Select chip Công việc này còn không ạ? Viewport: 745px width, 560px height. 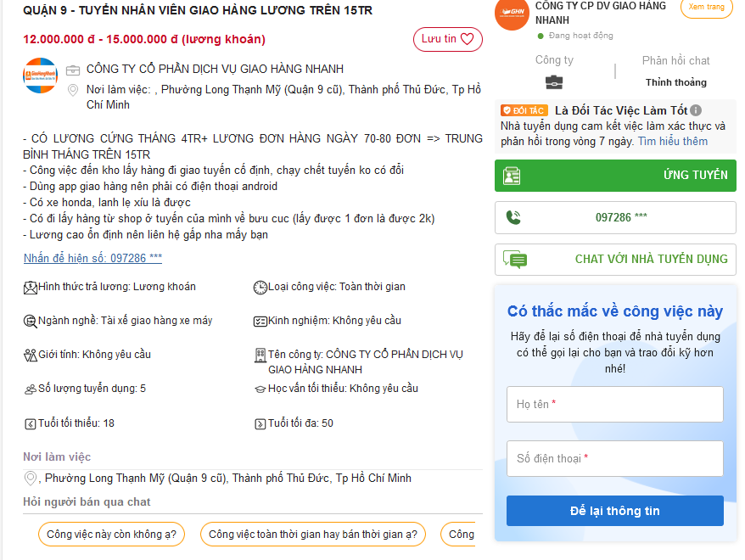pyautogui.click(x=111, y=535)
